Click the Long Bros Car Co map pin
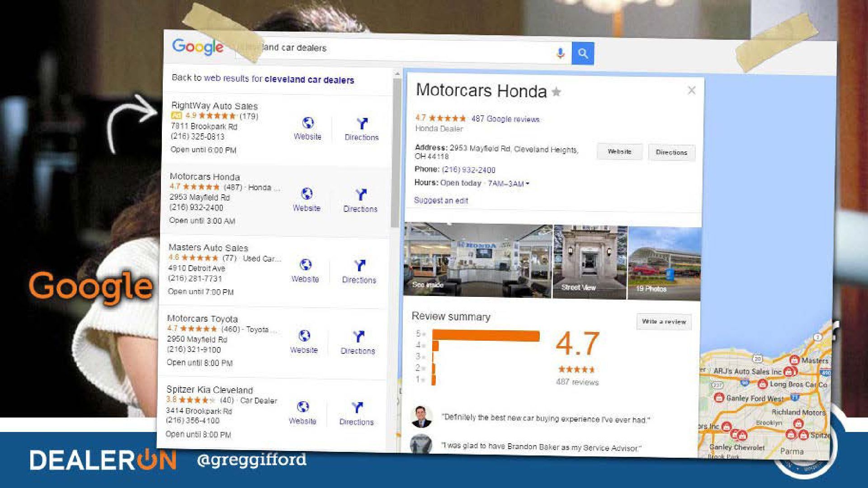Viewport: 868px width, 488px height. coord(763,384)
